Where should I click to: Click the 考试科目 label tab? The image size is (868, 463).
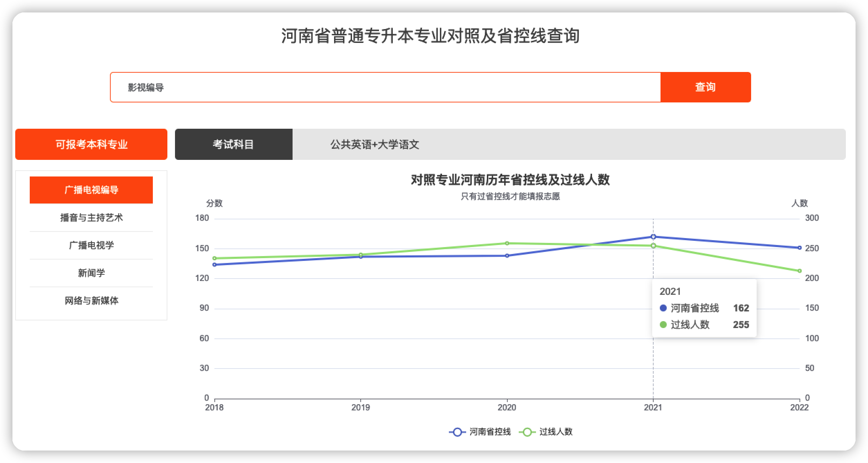pyautogui.click(x=234, y=144)
